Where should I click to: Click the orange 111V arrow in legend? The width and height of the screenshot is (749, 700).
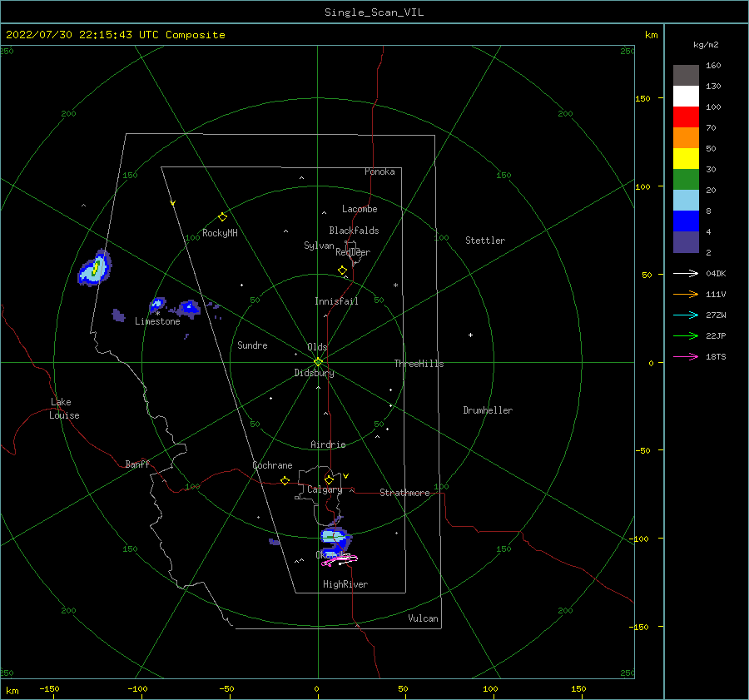click(x=686, y=295)
